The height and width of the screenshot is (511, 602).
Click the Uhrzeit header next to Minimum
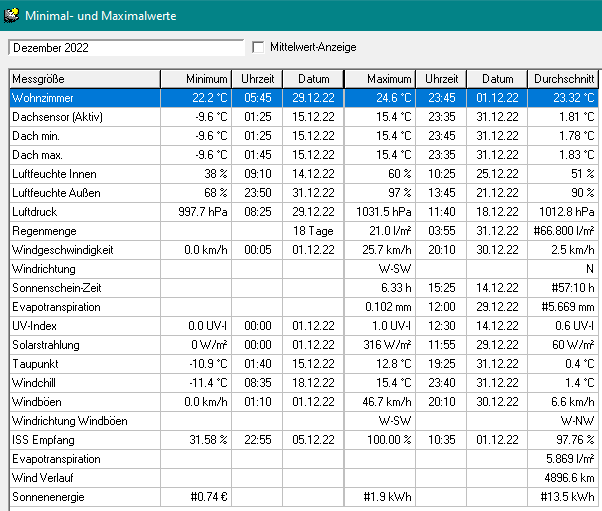tap(258, 79)
